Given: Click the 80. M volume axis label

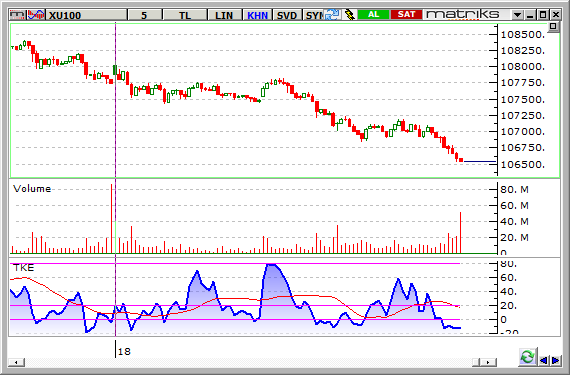Looking at the screenshot, I should 514,190.
